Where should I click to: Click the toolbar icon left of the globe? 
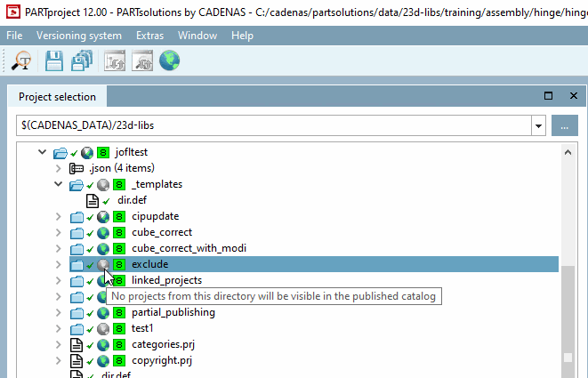[x=142, y=60]
